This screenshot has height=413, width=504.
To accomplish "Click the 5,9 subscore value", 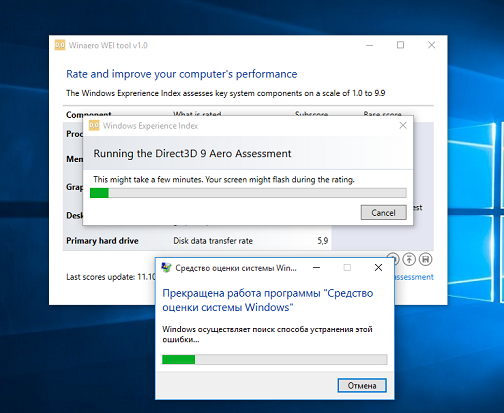I will click(323, 241).
